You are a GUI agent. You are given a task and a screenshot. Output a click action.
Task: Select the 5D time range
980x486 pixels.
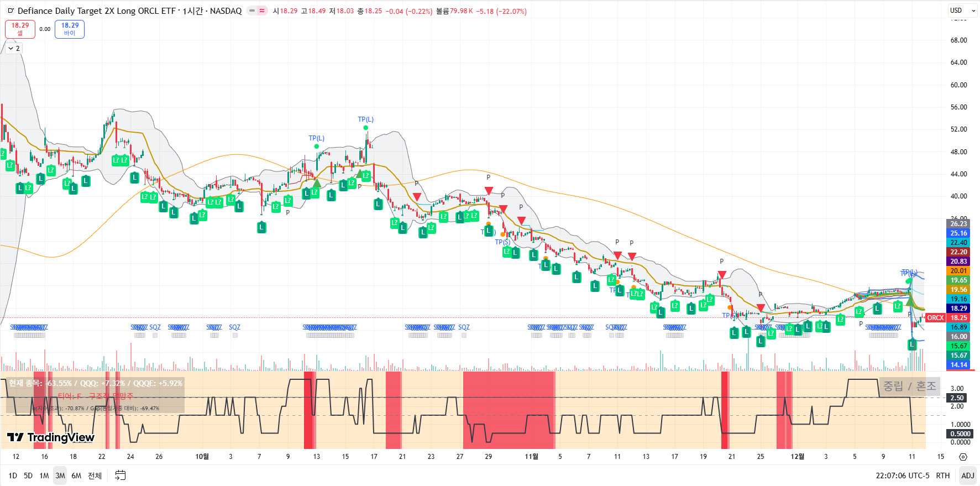click(x=28, y=475)
